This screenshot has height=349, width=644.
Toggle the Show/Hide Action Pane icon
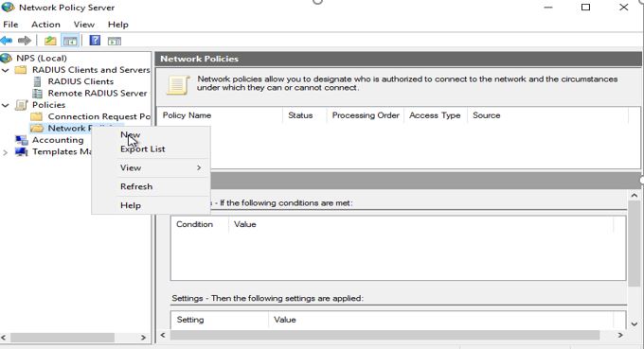coord(115,41)
